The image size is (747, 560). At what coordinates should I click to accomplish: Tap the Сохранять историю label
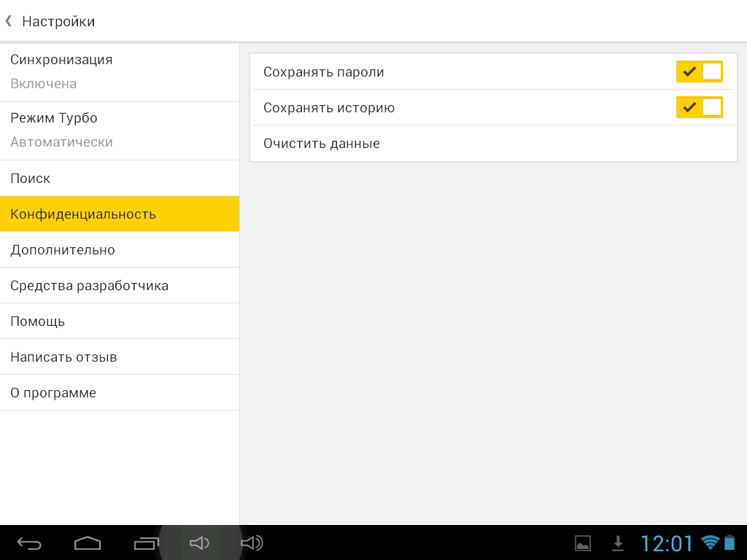tap(329, 108)
